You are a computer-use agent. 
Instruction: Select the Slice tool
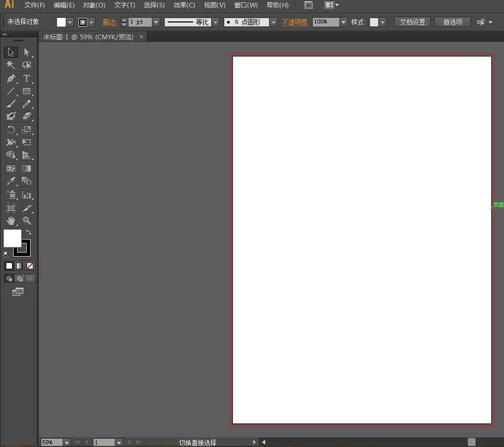[27, 208]
